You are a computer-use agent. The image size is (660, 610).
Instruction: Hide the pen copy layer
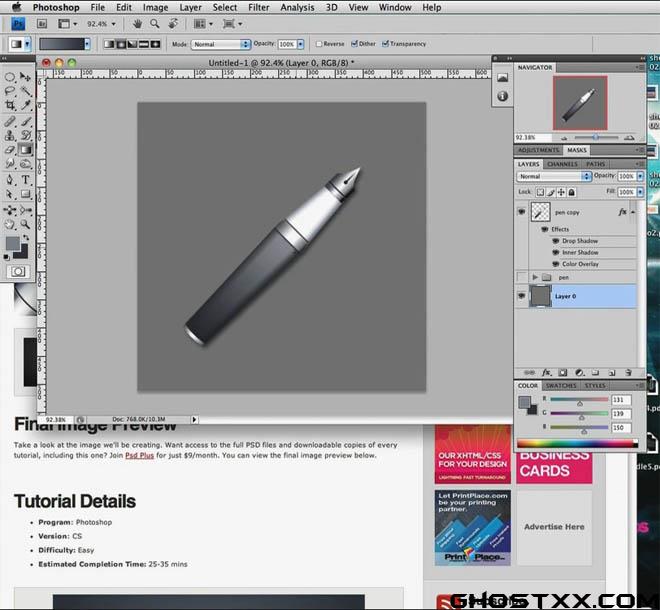pos(522,212)
